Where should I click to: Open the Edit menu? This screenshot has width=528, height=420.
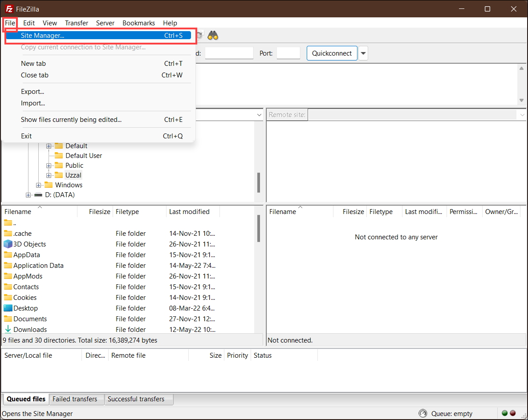click(x=29, y=23)
